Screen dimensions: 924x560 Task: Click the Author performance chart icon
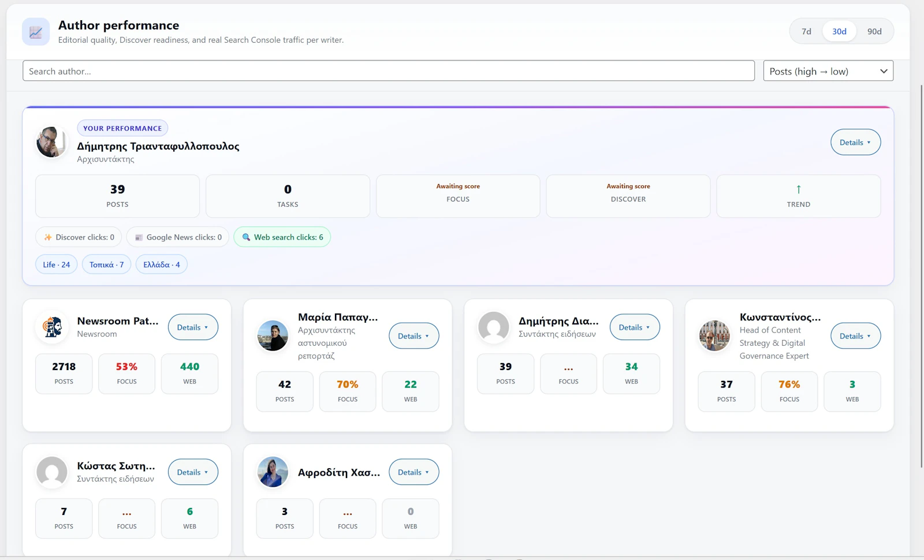36,32
